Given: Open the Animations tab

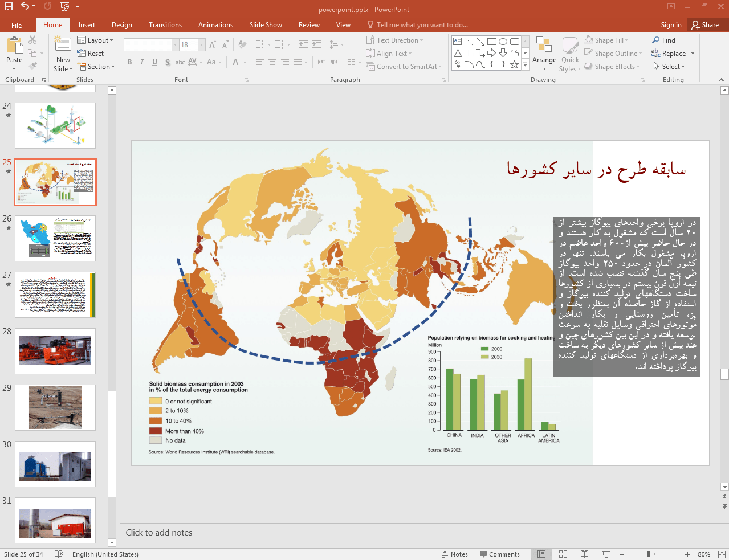Looking at the screenshot, I should click(215, 25).
